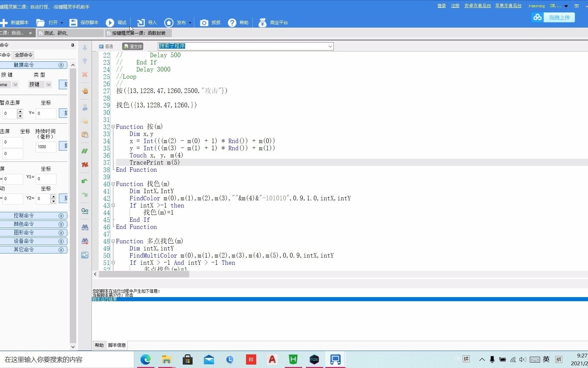Switch to the 按键精灵第一课 函数封装 tab
This screenshot has height=368, width=588.
pyautogui.click(x=138, y=33)
